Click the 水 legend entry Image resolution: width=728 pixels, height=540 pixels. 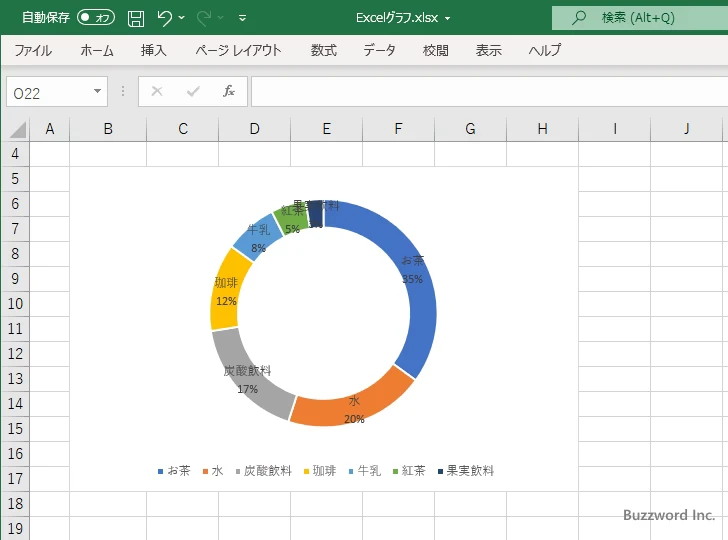[213, 471]
